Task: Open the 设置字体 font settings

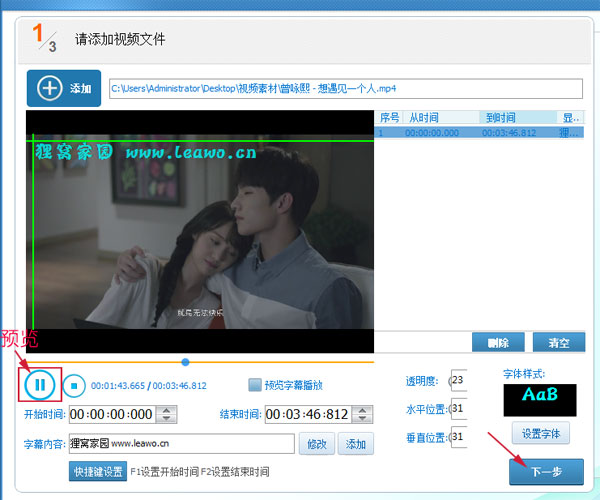Action: [x=541, y=433]
